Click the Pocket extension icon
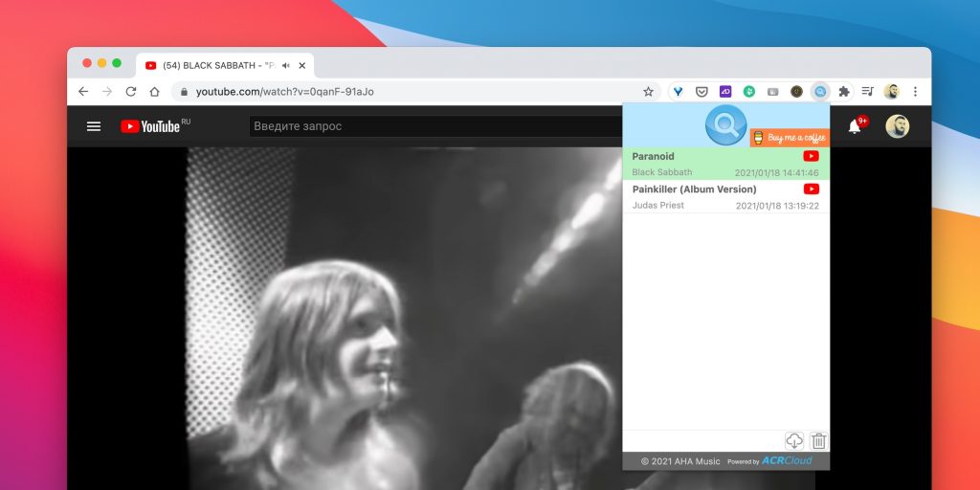The width and height of the screenshot is (980, 490). pyautogui.click(x=702, y=92)
